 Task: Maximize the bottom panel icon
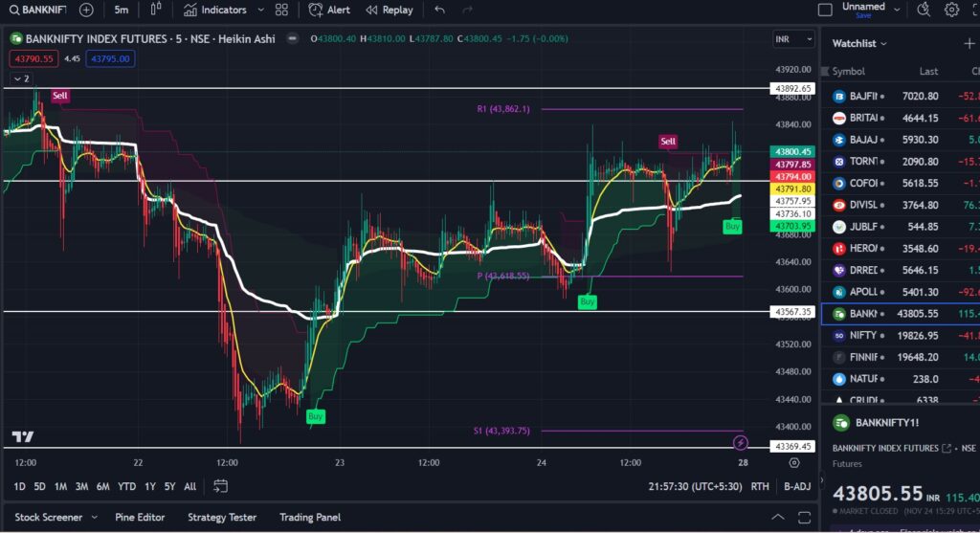click(804, 518)
